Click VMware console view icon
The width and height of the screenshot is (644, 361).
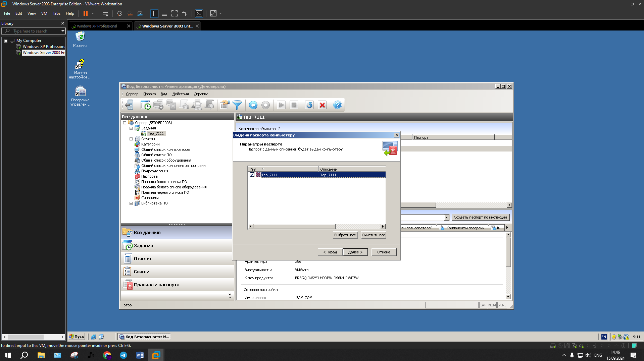tap(199, 13)
